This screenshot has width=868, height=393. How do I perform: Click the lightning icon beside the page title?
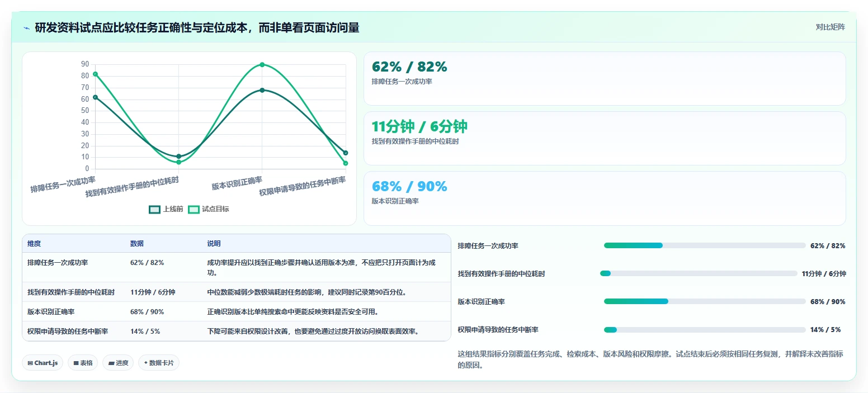[x=27, y=27]
